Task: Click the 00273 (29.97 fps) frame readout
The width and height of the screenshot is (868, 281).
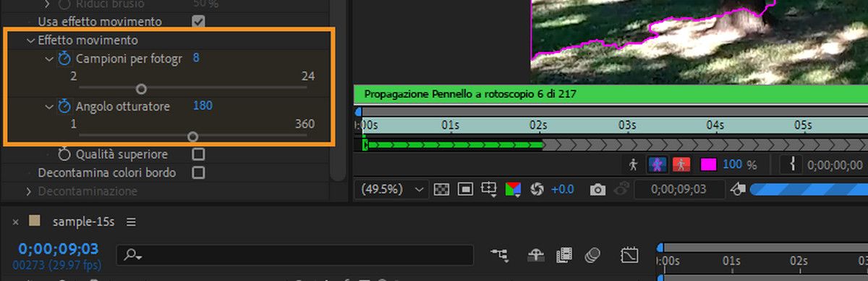Action: pyautogui.click(x=56, y=265)
